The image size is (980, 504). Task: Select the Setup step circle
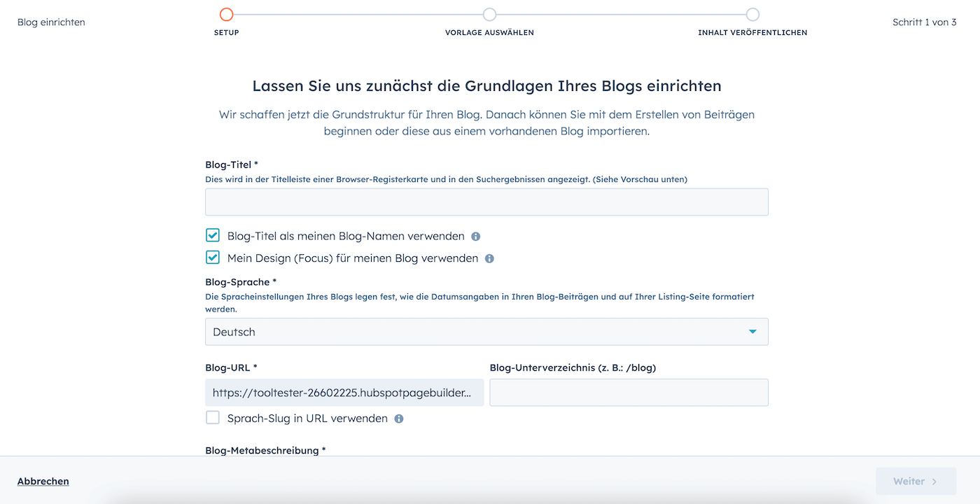point(226,15)
